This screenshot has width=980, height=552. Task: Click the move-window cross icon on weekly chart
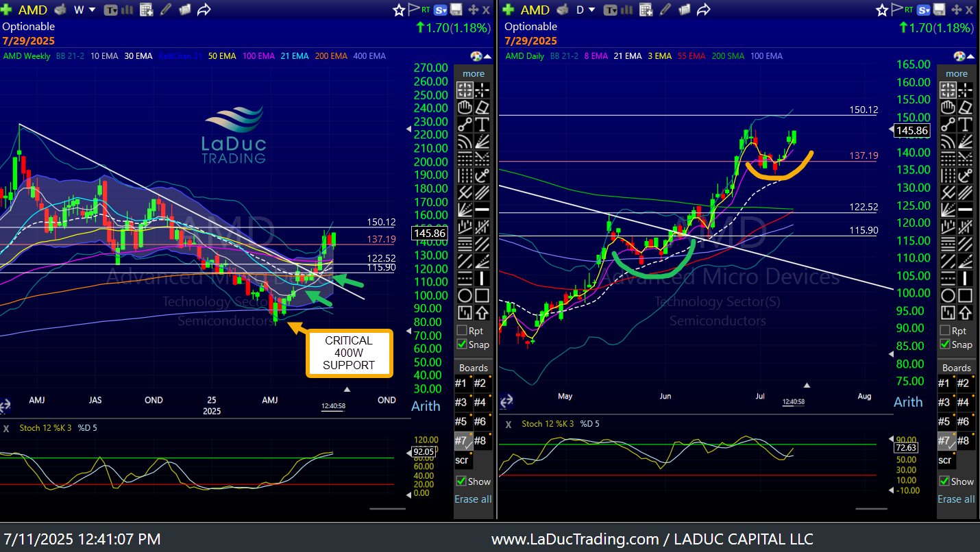(x=473, y=10)
